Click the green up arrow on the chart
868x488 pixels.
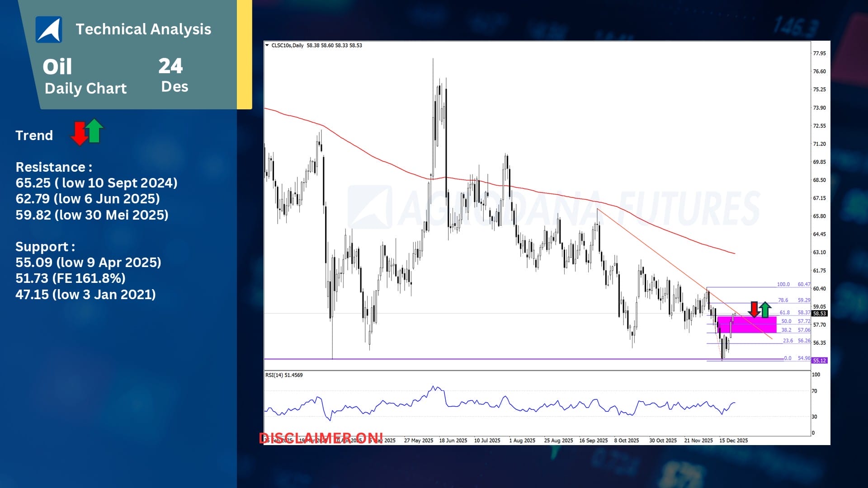click(x=765, y=310)
